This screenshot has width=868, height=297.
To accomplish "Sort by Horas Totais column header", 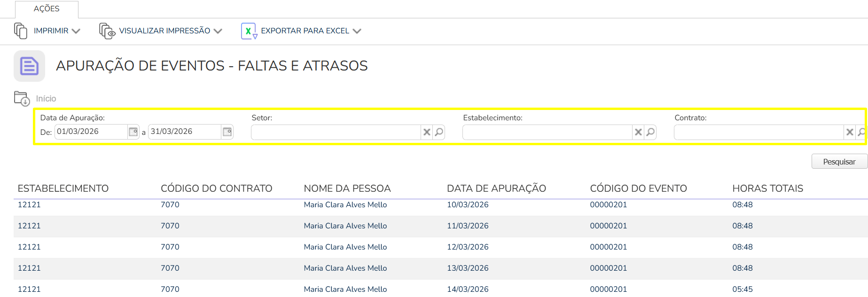I will [767, 188].
